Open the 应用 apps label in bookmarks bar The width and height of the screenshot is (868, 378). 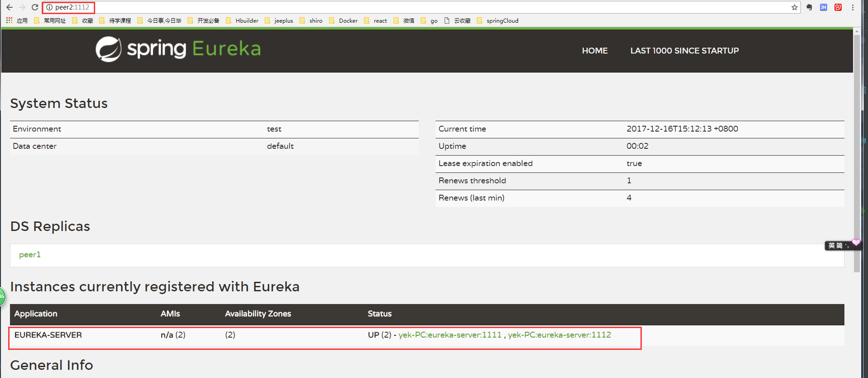click(22, 20)
